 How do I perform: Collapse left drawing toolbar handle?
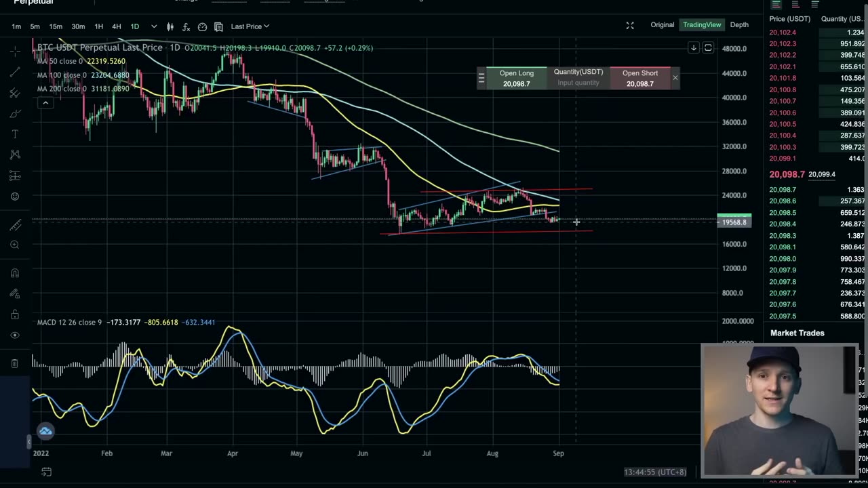point(28,442)
